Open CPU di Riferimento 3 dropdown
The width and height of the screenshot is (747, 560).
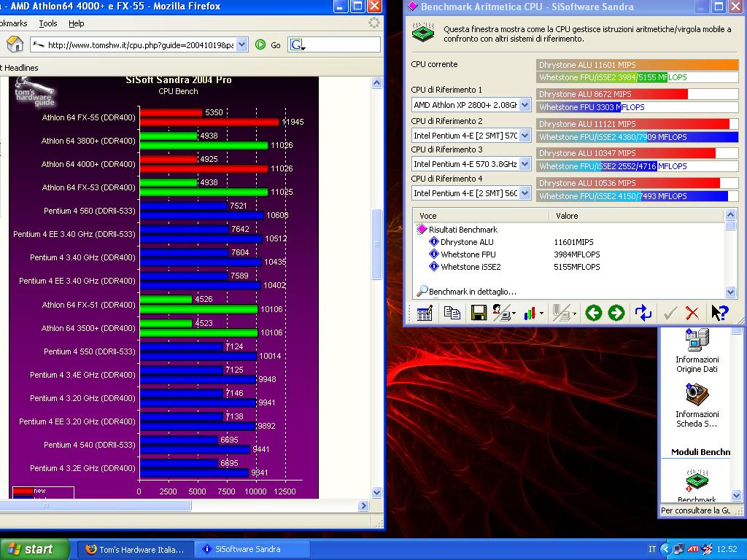525,164
